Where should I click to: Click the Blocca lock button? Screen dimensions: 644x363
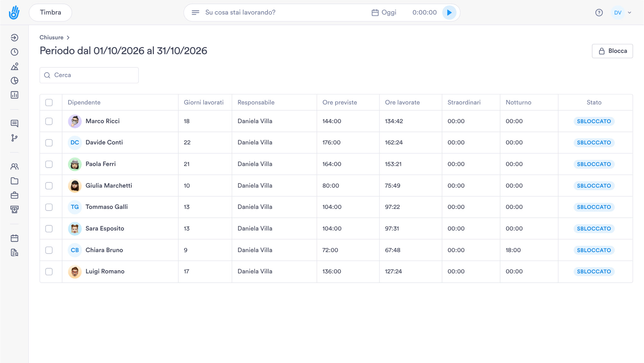(612, 51)
